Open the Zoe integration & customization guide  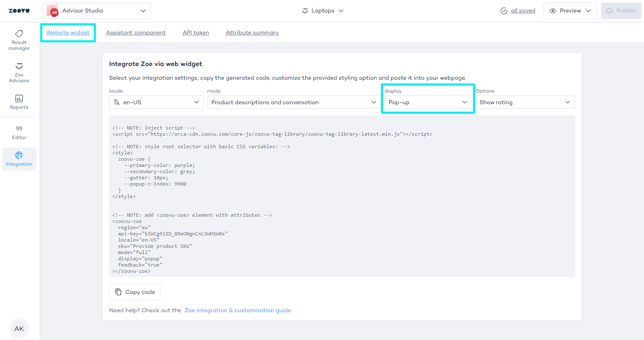point(238,310)
